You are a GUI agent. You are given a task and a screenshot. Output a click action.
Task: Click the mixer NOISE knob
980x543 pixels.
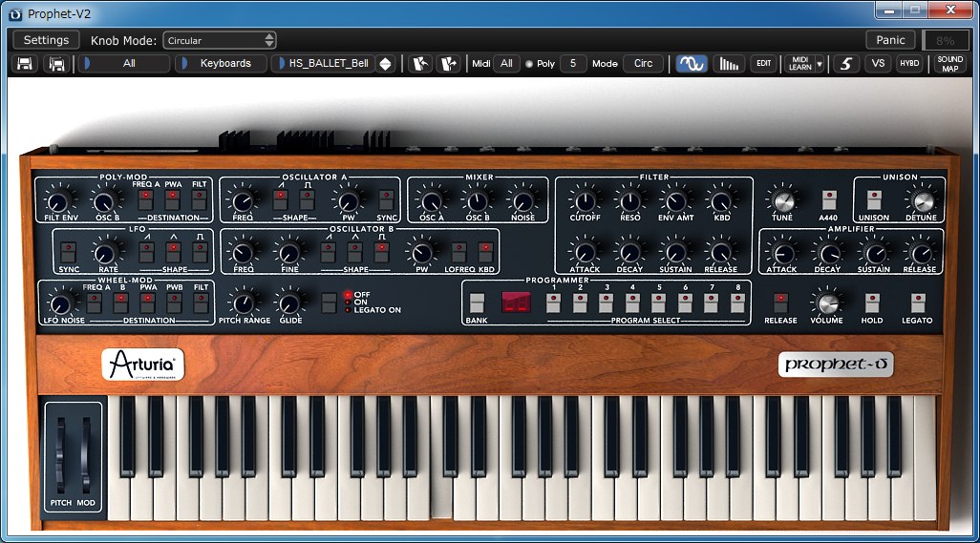pyautogui.click(x=522, y=201)
